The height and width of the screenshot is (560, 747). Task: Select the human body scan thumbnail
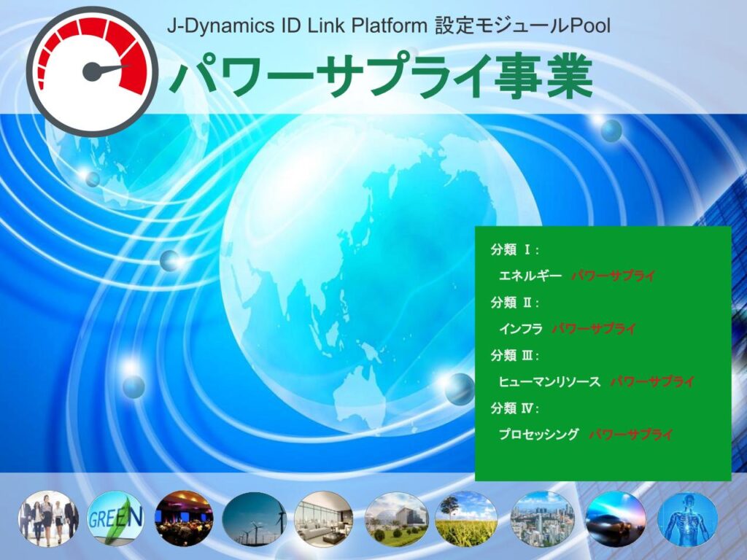tap(687, 519)
